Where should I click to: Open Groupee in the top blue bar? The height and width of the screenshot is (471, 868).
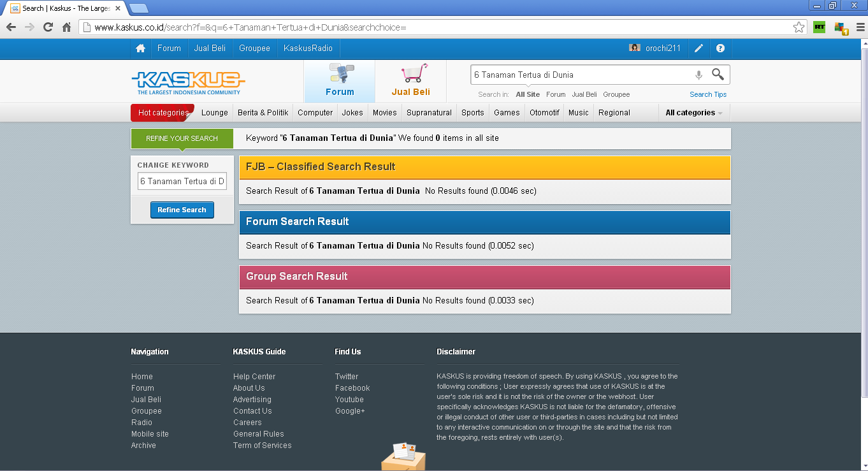(255, 48)
